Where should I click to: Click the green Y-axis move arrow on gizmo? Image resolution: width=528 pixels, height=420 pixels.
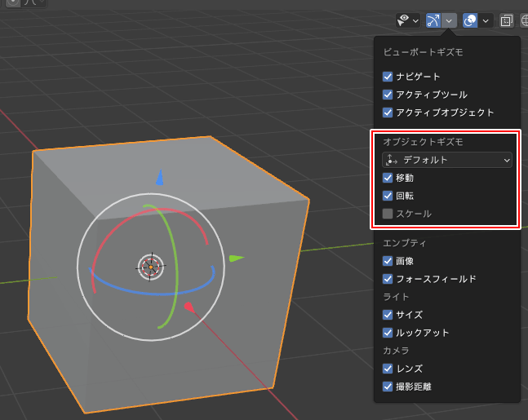click(236, 259)
